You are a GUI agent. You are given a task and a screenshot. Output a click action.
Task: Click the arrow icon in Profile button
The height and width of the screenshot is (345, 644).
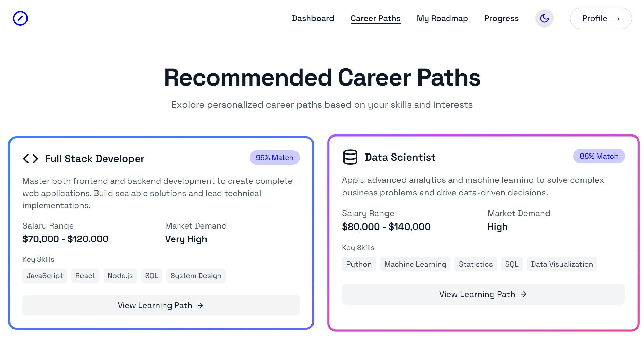point(615,19)
